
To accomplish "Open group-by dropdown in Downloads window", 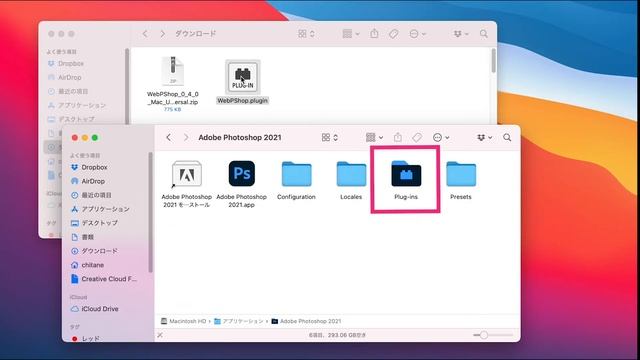I will [351, 34].
